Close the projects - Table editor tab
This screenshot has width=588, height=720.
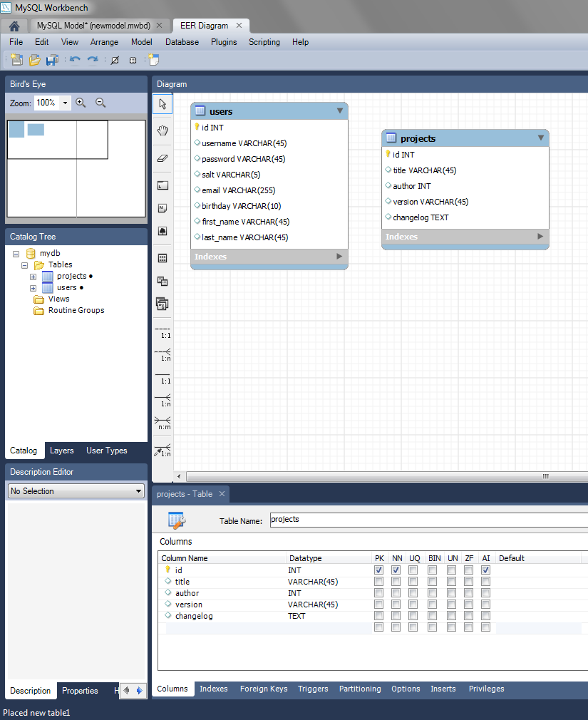coord(222,493)
